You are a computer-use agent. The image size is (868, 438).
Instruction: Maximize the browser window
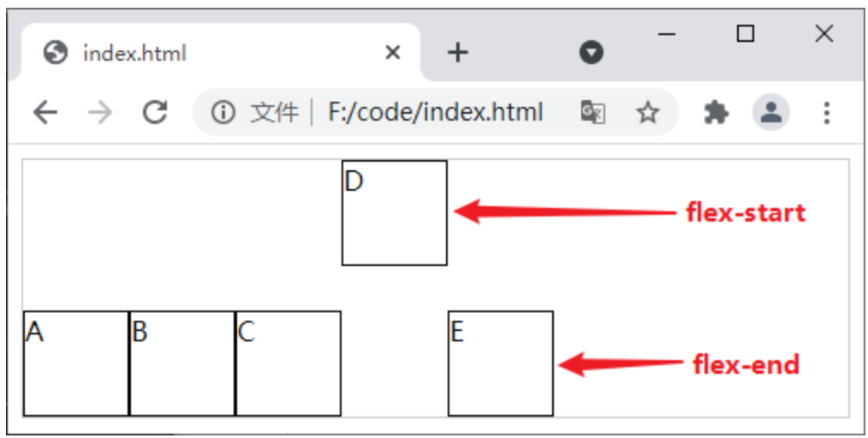[746, 33]
